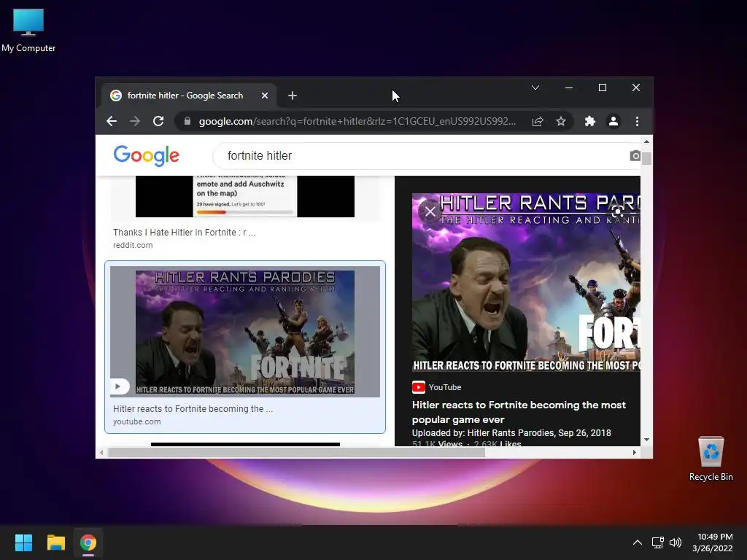The image size is (747, 560).
Task: Launch File Explorer from the taskbar
Action: 55,542
